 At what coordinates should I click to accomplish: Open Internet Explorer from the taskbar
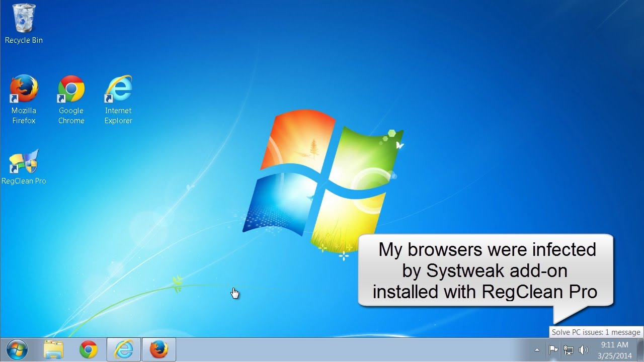(124, 349)
